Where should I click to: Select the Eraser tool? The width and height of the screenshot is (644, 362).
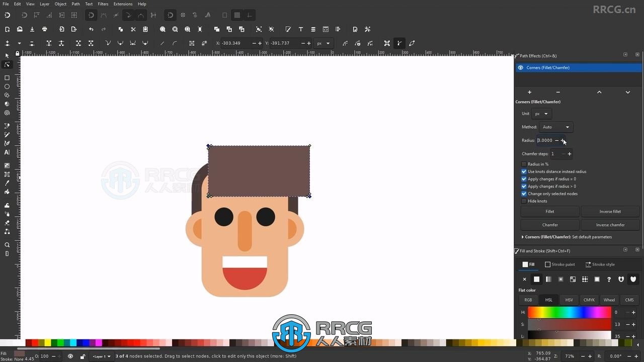point(7,223)
